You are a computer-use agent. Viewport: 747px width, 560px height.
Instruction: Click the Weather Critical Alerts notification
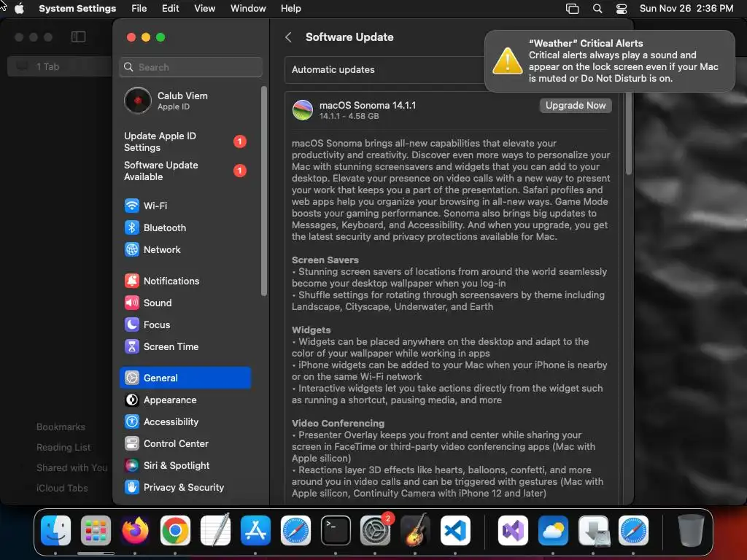tap(610, 61)
